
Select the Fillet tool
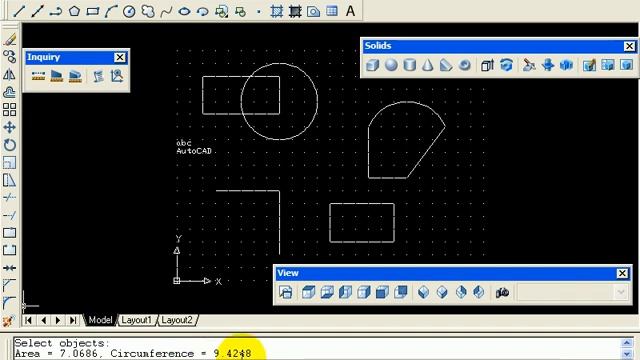9,303
